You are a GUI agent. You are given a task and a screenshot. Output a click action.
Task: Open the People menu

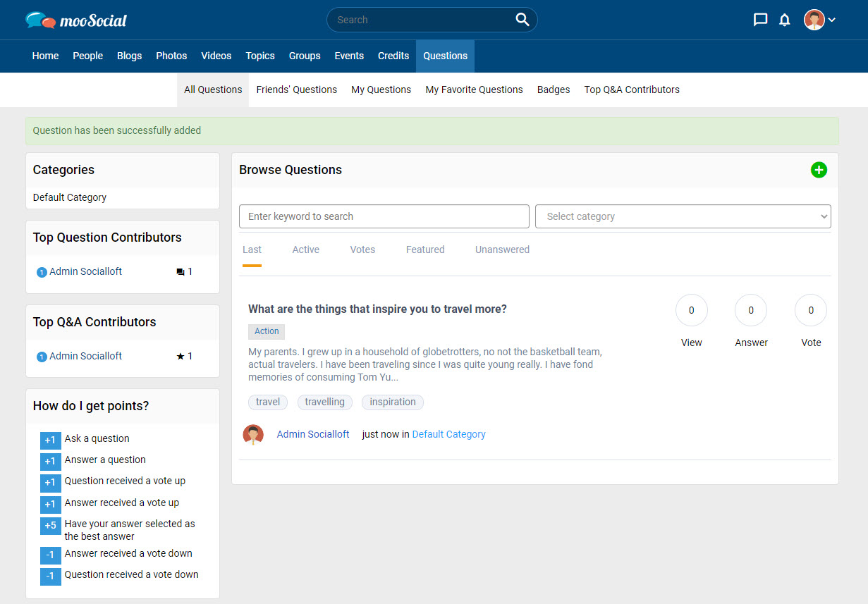tap(88, 56)
